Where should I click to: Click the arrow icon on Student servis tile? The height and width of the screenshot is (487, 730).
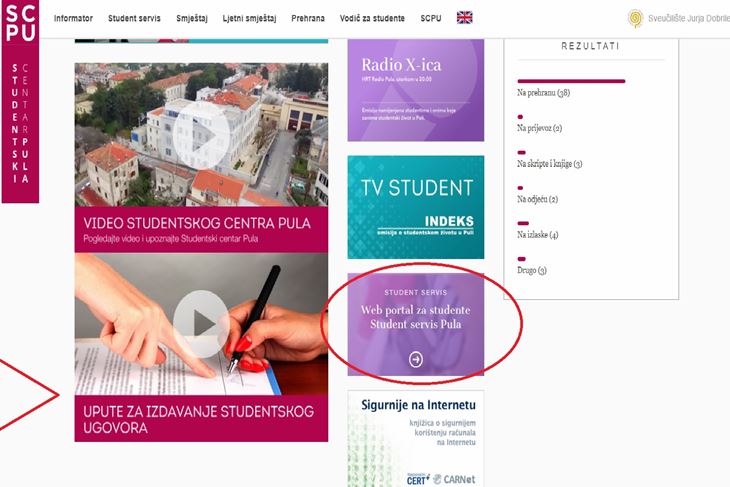(416, 359)
